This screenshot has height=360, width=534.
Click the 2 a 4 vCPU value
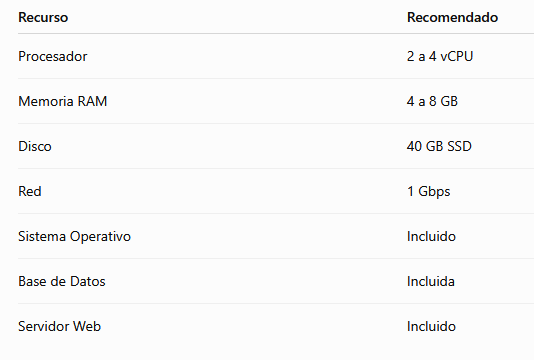[440, 56]
